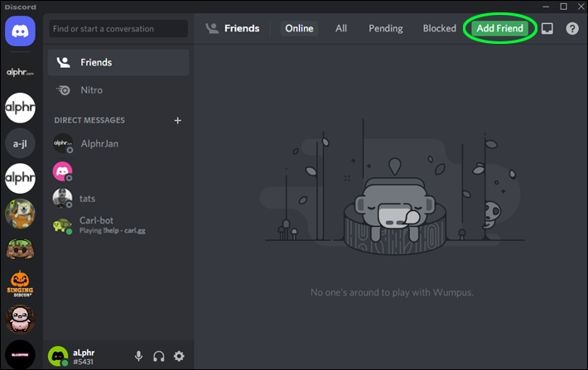Click the Add Friend button
The width and height of the screenshot is (588, 370).
pyautogui.click(x=500, y=28)
